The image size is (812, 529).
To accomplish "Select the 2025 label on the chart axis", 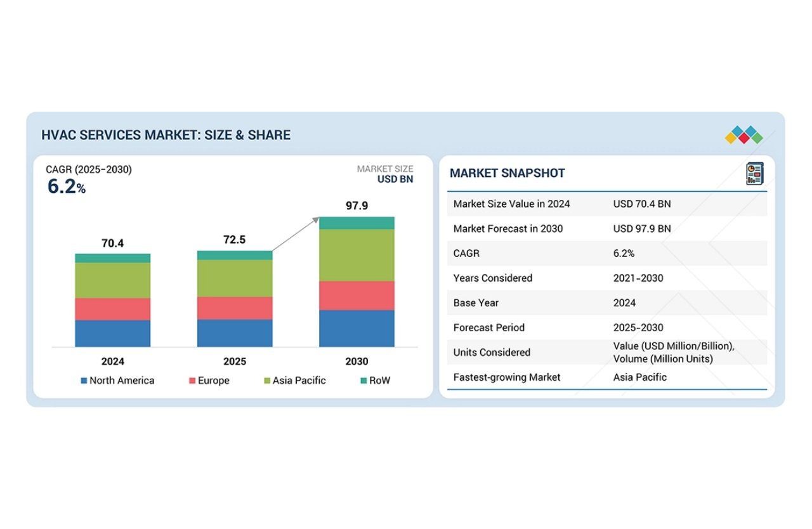I will pos(235,361).
